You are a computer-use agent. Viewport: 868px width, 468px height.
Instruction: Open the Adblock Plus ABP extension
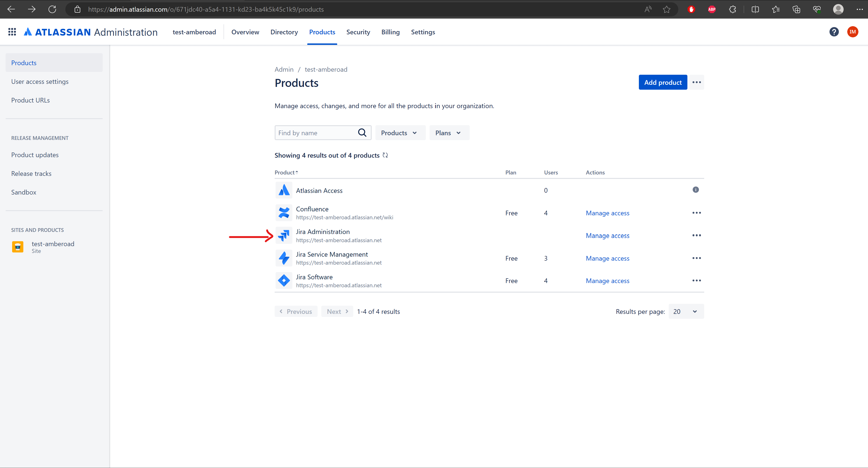coord(712,9)
